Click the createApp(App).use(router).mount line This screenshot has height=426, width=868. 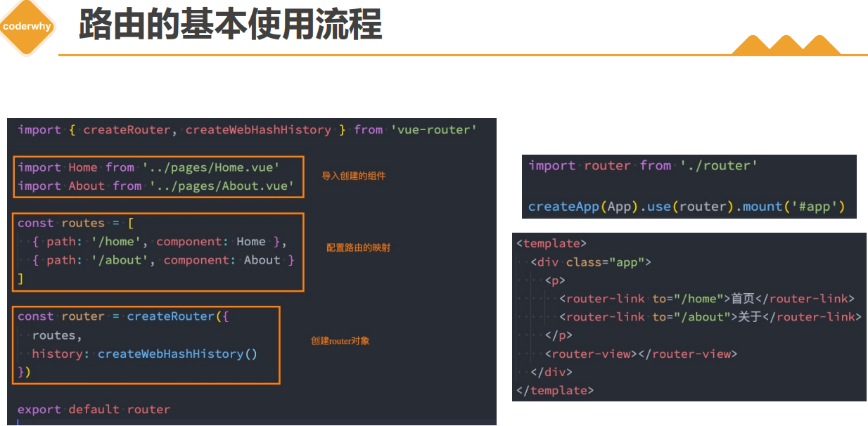tap(686, 207)
